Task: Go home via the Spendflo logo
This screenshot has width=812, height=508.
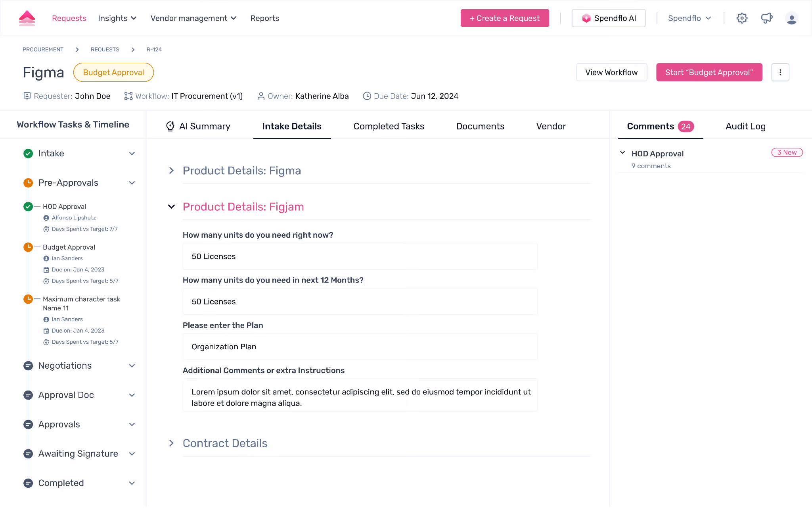Action: click(27, 18)
